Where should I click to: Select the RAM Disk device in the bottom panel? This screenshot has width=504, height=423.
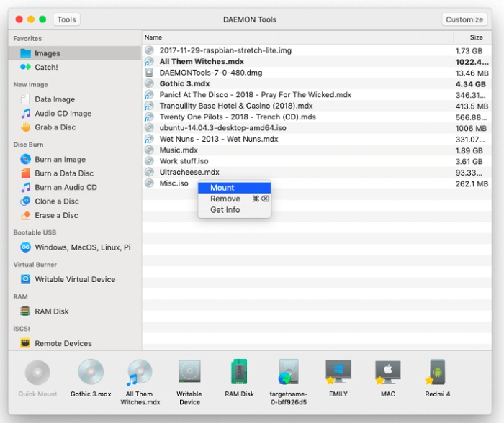coord(239,378)
